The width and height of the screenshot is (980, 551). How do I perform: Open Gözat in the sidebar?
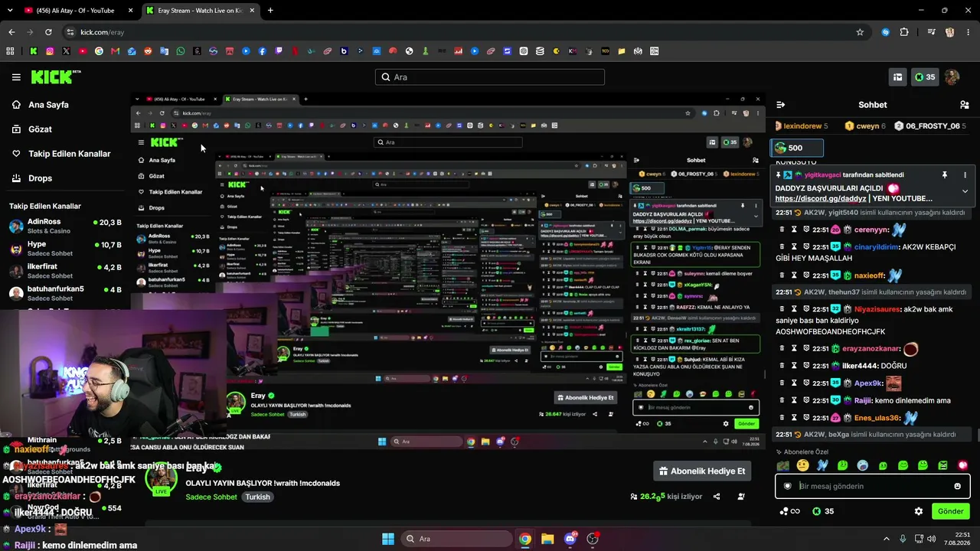pos(40,129)
